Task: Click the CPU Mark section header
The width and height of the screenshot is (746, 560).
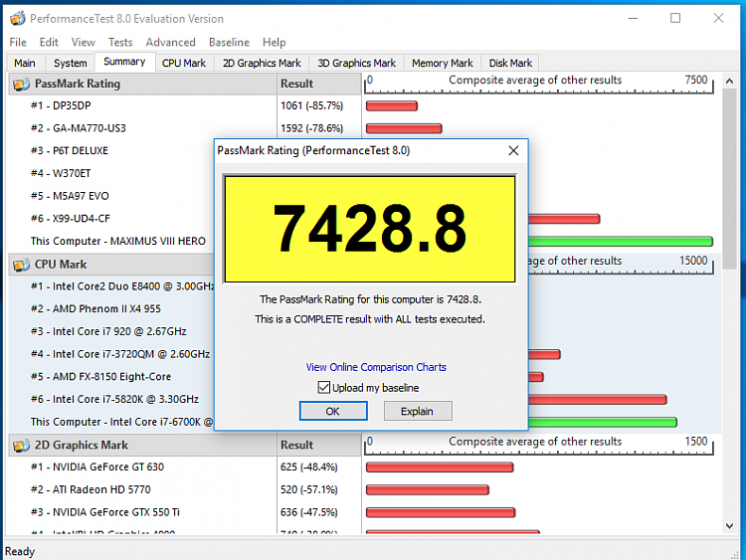Action: (110, 265)
